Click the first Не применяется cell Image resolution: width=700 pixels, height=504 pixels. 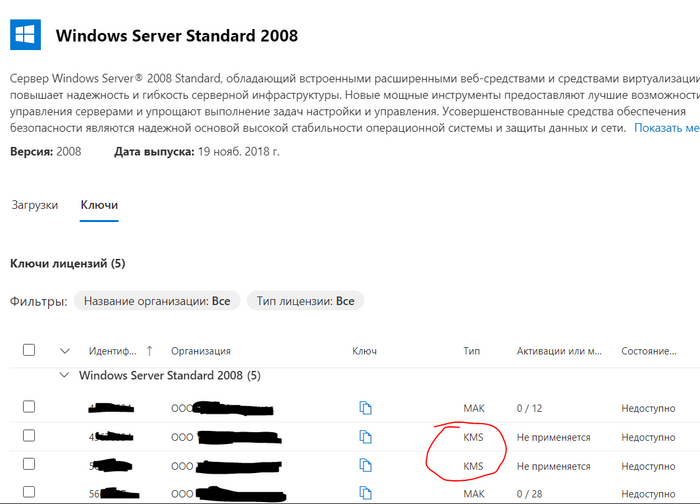pos(554,437)
